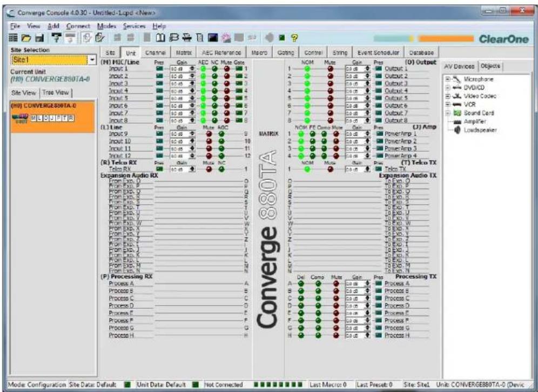Click the Telco RX preset icon

(x=159, y=169)
